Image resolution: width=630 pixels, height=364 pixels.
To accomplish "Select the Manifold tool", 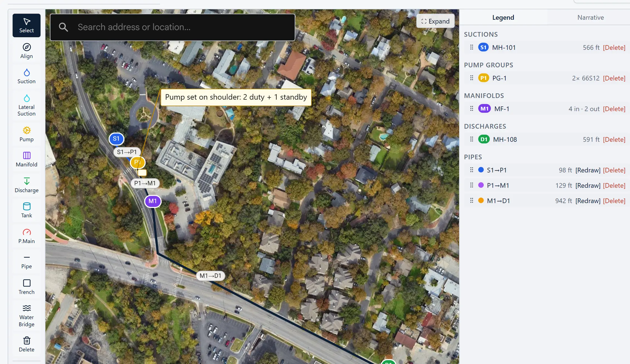I will point(27,159).
